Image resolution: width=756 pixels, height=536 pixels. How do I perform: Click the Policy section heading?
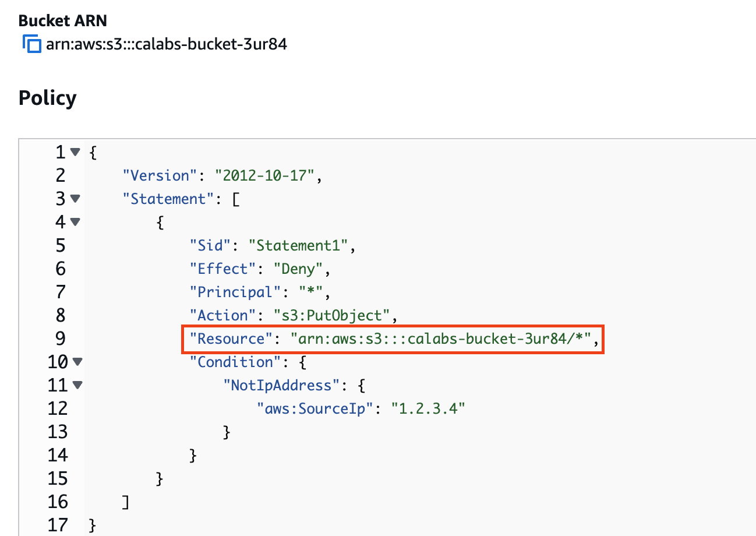pyautogui.click(x=47, y=97)
